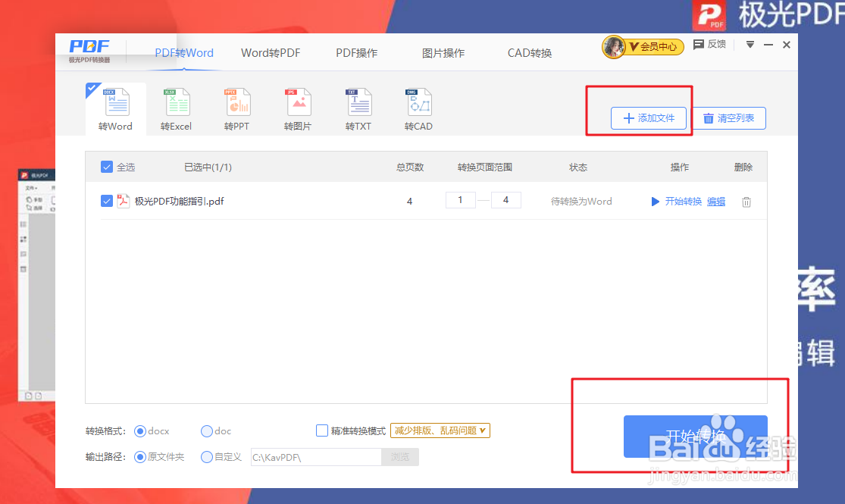845x504 pixels.
Task: Select 原文件夹 output path option
Action: pos(140,457)
